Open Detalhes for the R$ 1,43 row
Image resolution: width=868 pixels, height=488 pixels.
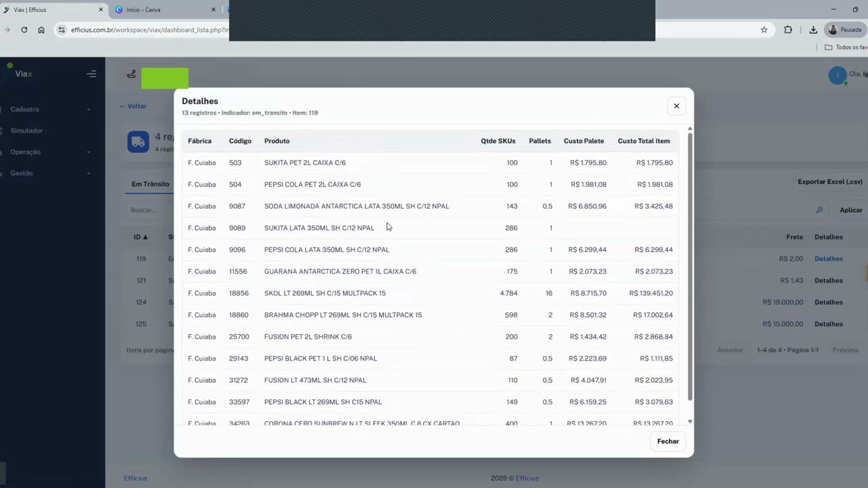coord(829,281)
